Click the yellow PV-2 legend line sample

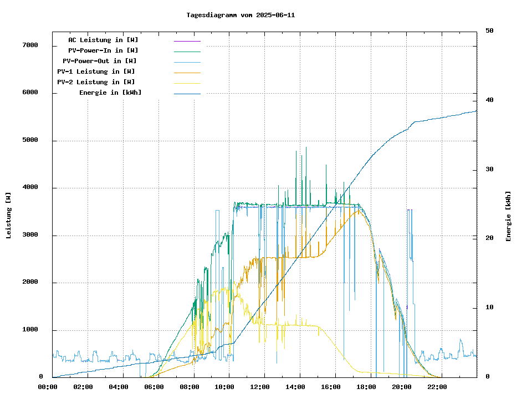click(187, 83)
